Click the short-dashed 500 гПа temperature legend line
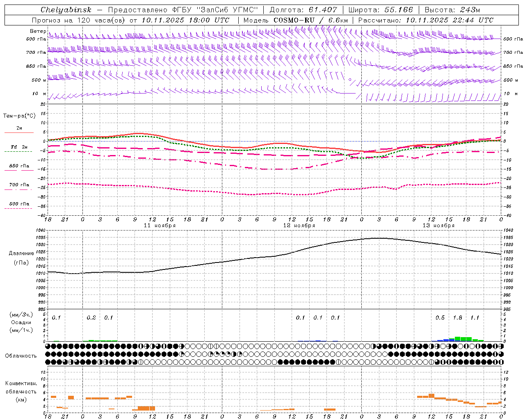Viewport: 525px width, 420px height. [x=18, y=208]
